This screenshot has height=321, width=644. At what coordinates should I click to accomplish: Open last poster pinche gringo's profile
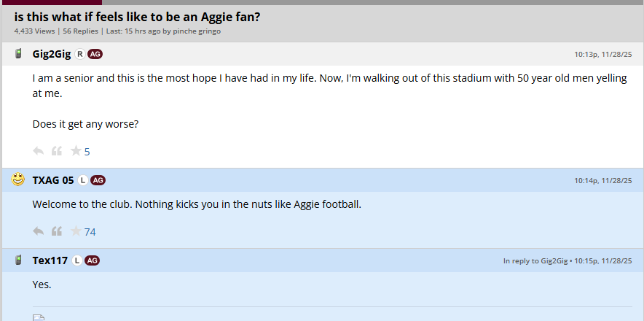(197, 31)
